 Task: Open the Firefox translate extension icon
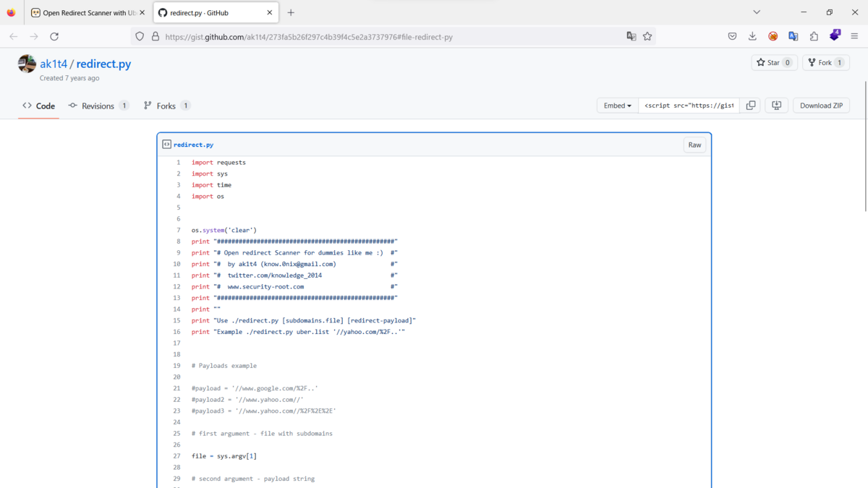(793, 35)
